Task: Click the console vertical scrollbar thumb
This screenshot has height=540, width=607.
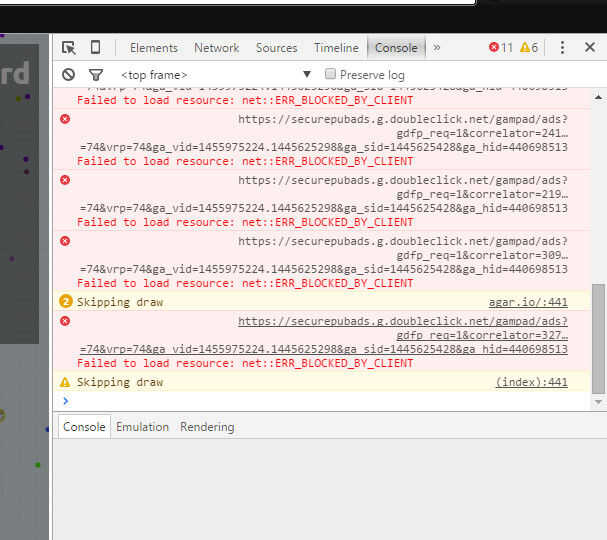Action: (x=598, y=339)
